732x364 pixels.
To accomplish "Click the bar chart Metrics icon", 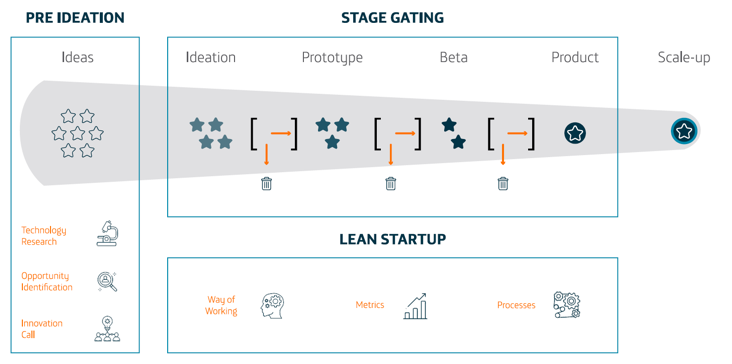I will [x=415, y=306].
